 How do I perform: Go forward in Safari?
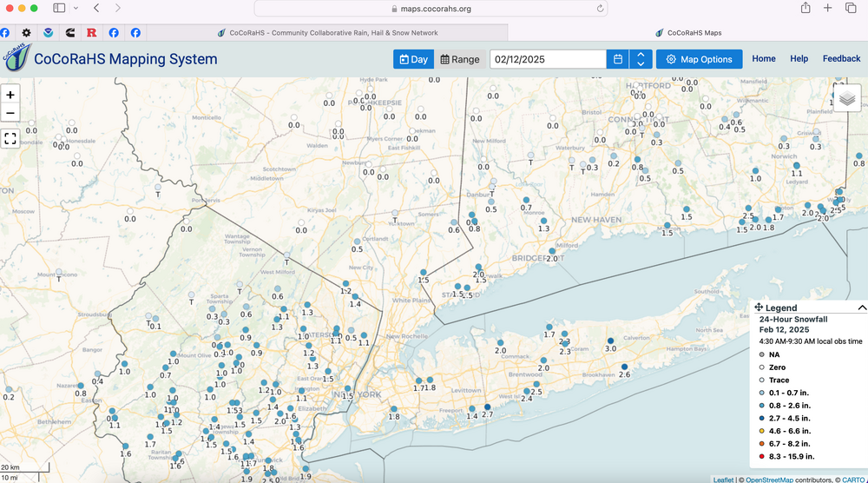117,8
